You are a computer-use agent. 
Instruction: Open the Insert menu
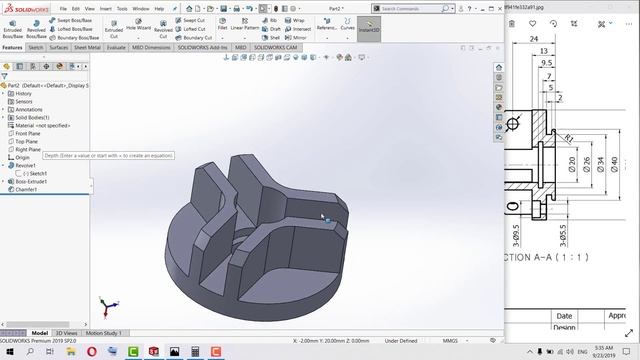tap(106, 9)
